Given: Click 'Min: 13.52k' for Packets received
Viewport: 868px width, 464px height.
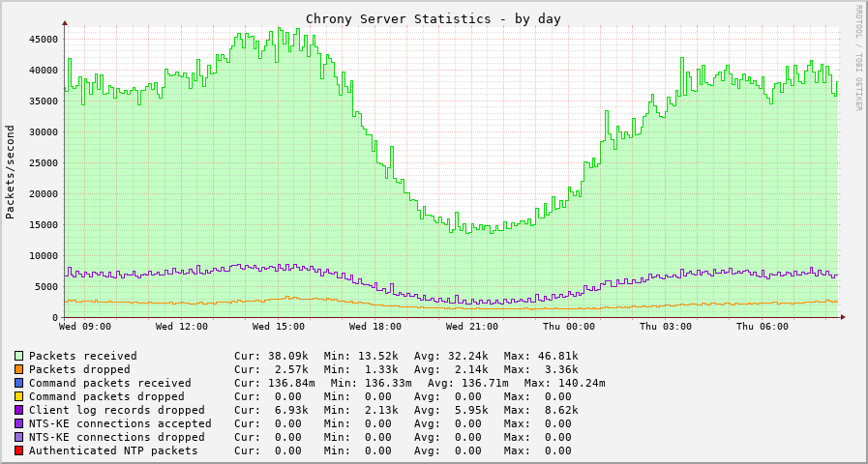Looking at the screenshot, I should pos(361,356).
